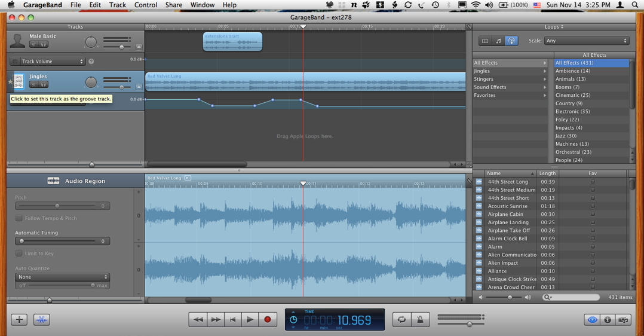This screenshot has width=644, height=336.
Task: Toggle the loop browser eye button
Action: point(592,319)
